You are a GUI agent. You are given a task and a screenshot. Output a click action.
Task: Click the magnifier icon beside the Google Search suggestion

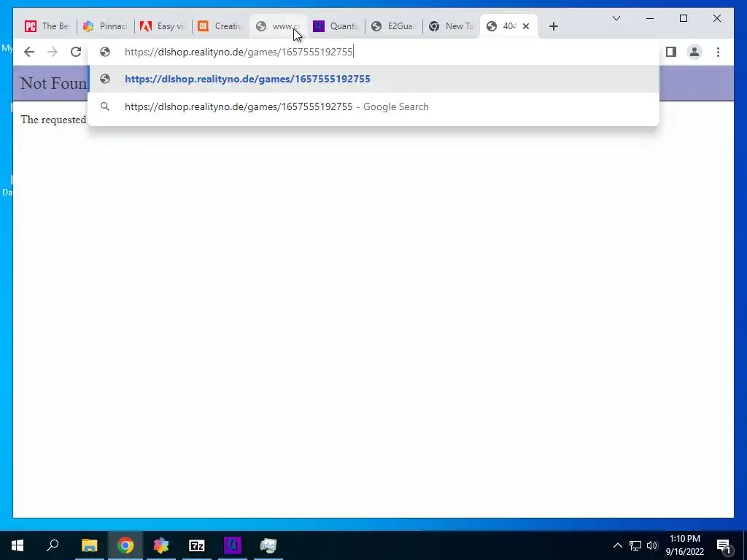click(105, 106)
